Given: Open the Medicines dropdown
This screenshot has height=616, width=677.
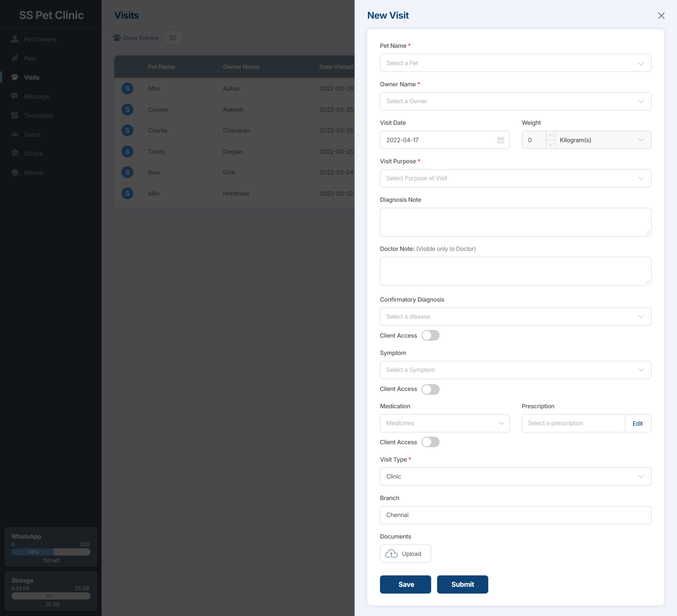Looking at the screenshot, I should (x=445, y=423).
